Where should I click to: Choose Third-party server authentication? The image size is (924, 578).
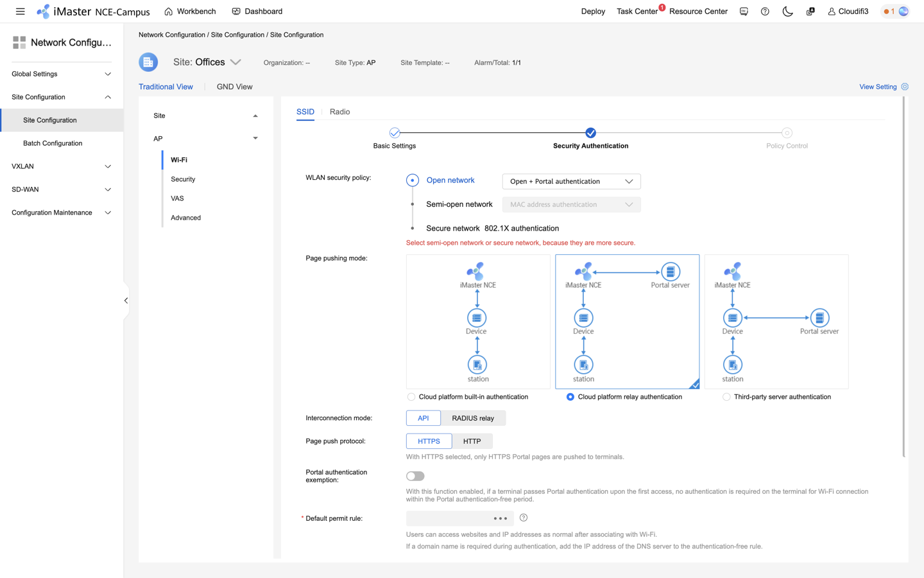tap(725, 397)
